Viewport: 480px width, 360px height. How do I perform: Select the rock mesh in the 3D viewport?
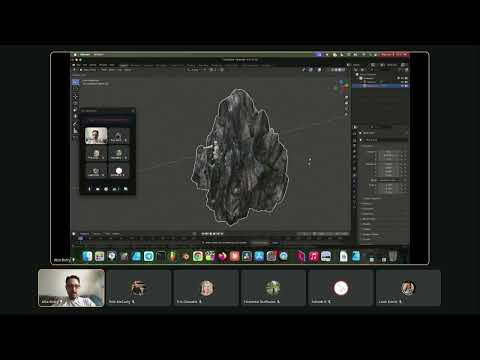[x=240, y=158]
